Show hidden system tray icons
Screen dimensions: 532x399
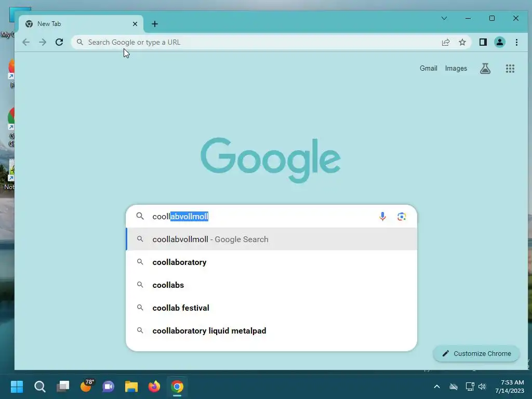pyautogui.click(x=436, y=387)
